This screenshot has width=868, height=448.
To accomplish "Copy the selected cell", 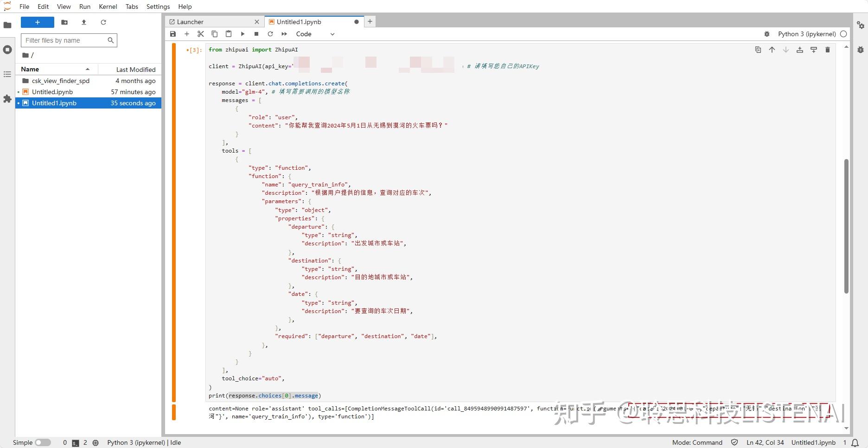I will pos(215,34).
